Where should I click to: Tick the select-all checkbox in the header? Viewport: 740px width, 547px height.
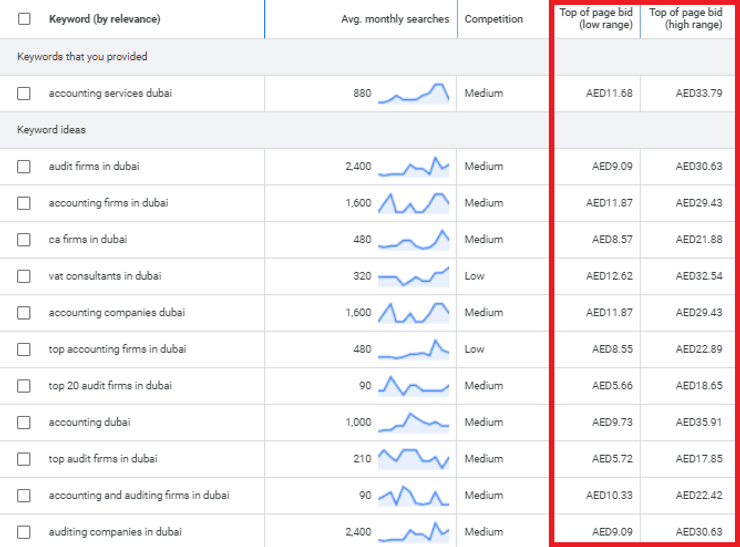24,19
